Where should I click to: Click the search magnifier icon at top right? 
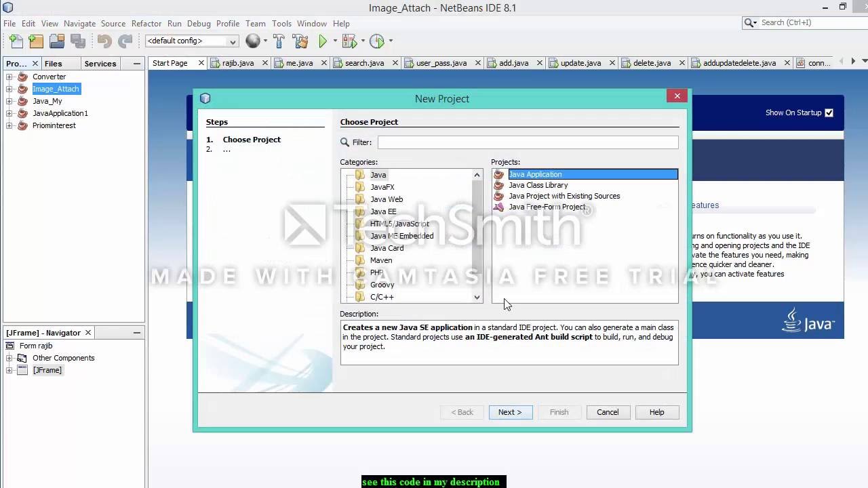750,22
